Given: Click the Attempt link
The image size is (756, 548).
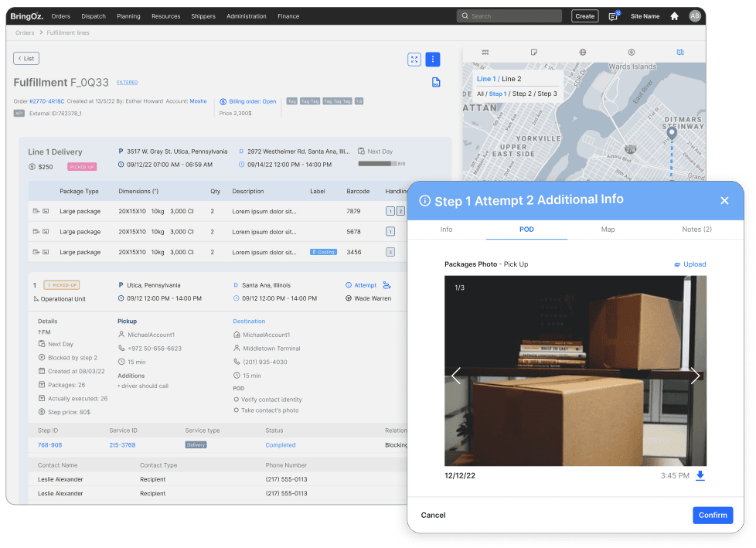Looking at the screenshot, I should click(x=361, y=285).
